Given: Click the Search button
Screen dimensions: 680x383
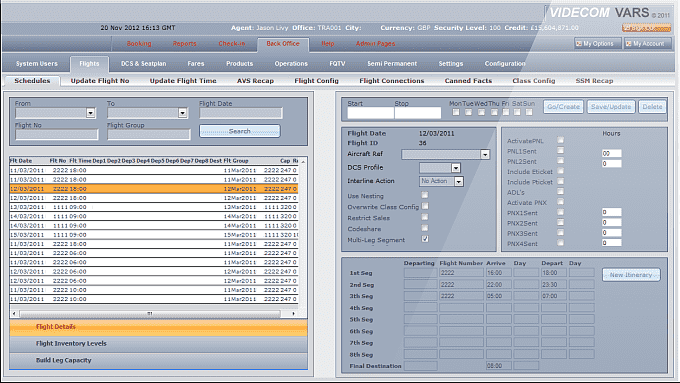Looking at the screenshot, I should pyautogui.click(x=239, y=131).
